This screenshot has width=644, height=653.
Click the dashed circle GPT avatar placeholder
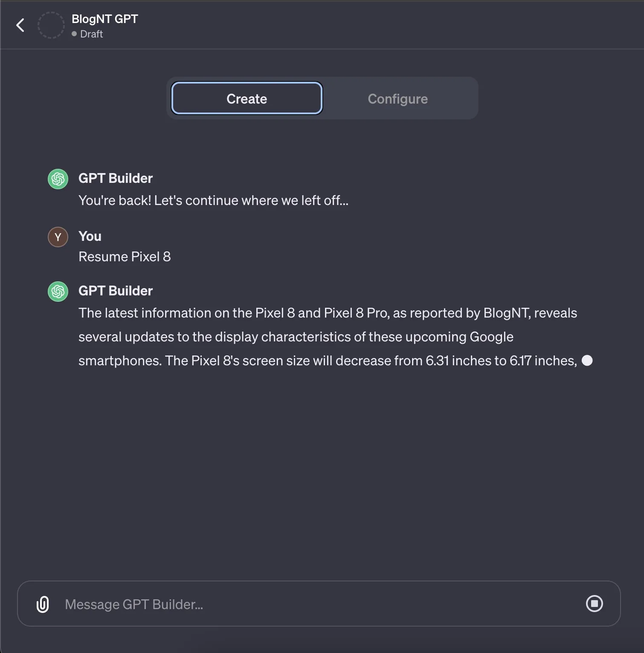point(51,25)
